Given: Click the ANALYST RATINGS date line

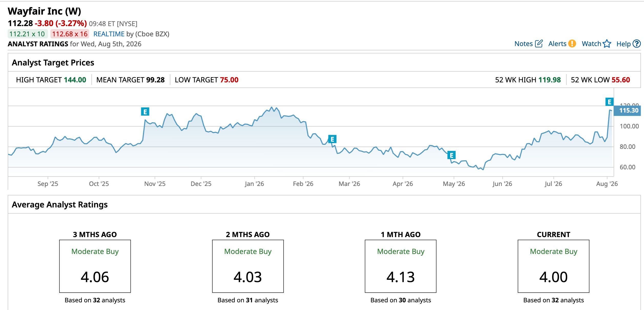Looking at the screenshot, I should pyautogui.click(x=75, y=44).
